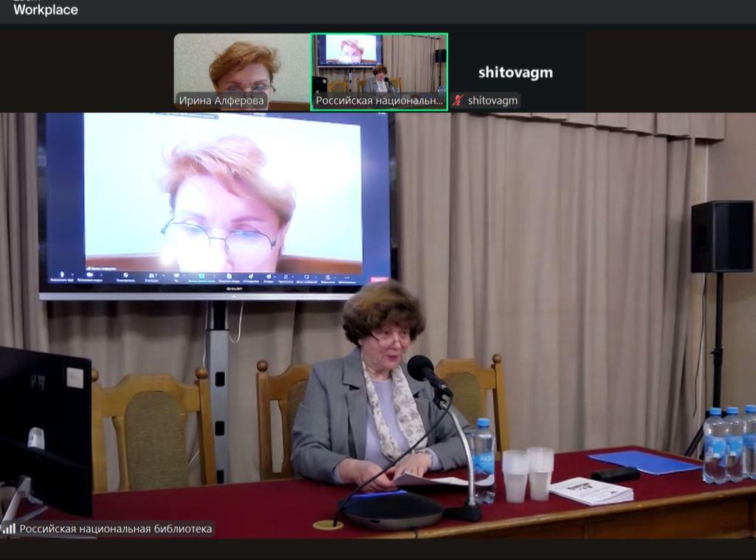Screen dimensions: 756x560
Task: Open the caret next to TV toolbar microphone
Action: (x=71, y=275)
